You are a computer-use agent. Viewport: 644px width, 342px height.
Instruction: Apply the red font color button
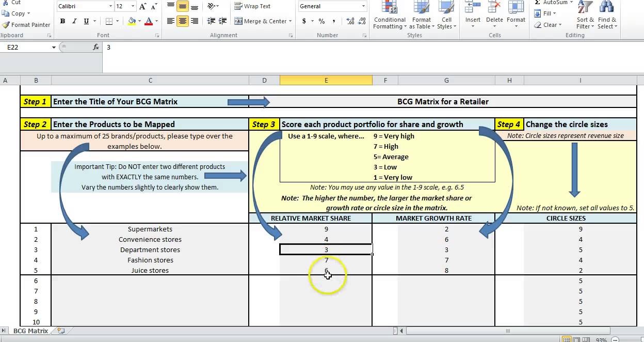coord(149,21)
